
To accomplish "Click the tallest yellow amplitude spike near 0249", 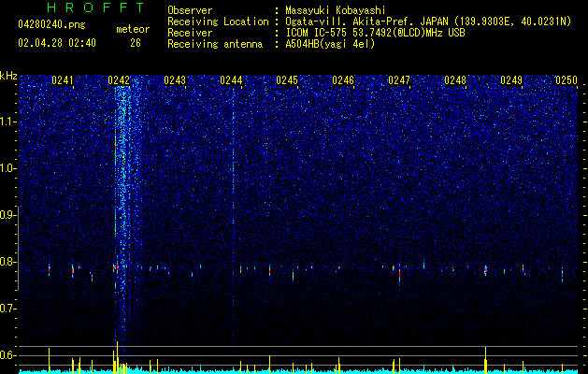I will (485, 359).
